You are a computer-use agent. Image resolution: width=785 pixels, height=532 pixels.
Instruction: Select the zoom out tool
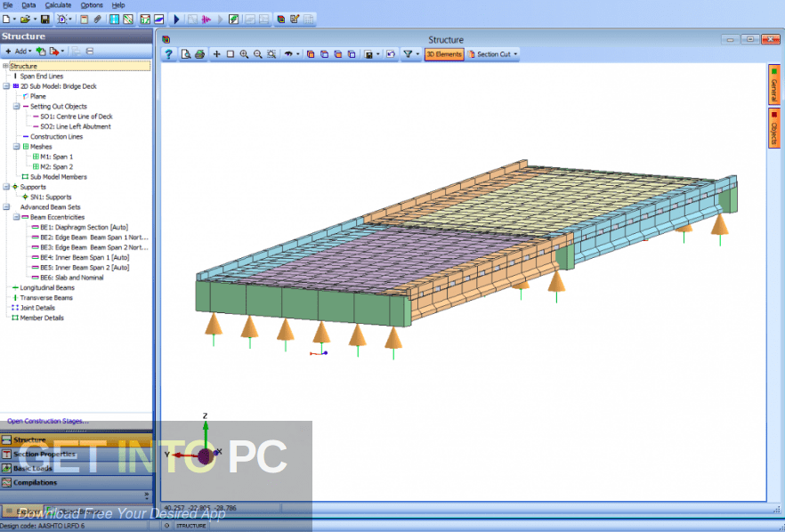click(258, 53)
